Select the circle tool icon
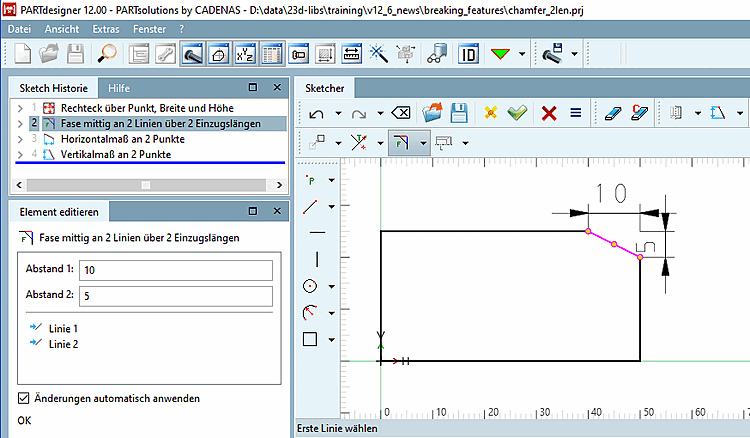Image resolution: width=750 pixels, height=438 pixels. tap(310, 286)
